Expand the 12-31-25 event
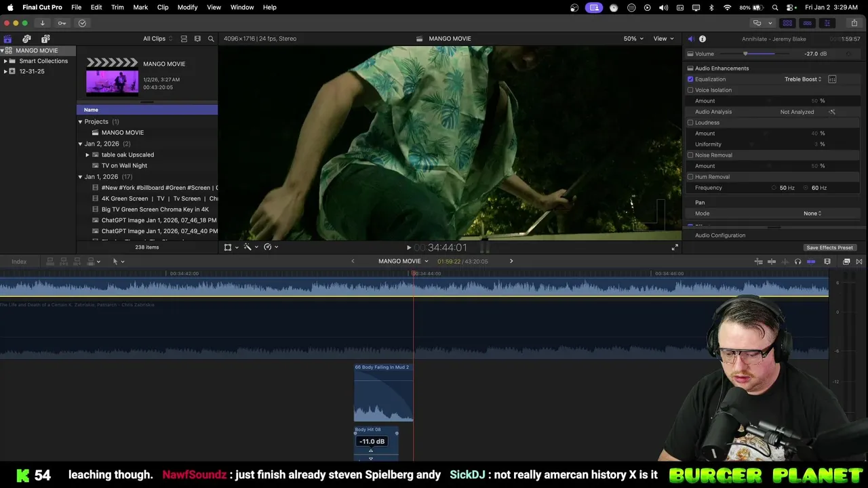The width and height of the screenshot is (868, 488). click(x=5, y=71)
